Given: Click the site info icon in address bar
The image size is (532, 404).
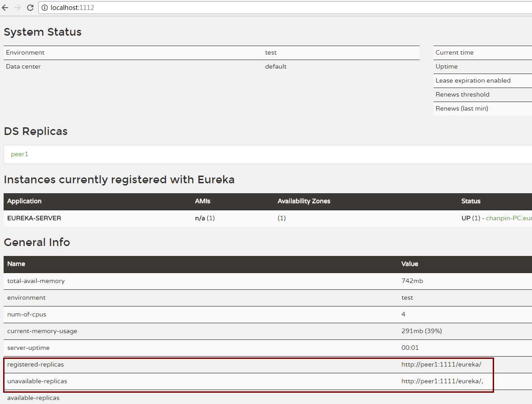Looking at the screenshot, I should pos(44,8).
